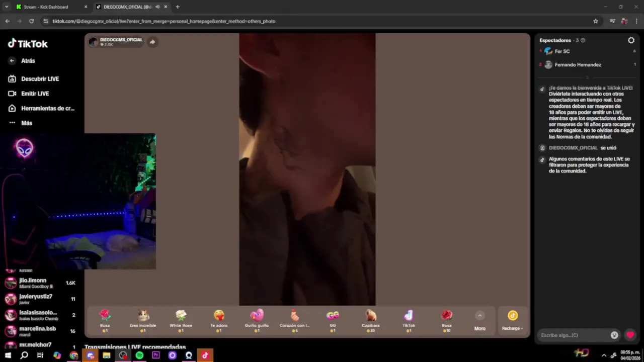The height and width of the screenshot is (362, 644).
Task: Open Descubrir LIVE in the sidebar
Action: click(x=34, y=79)
